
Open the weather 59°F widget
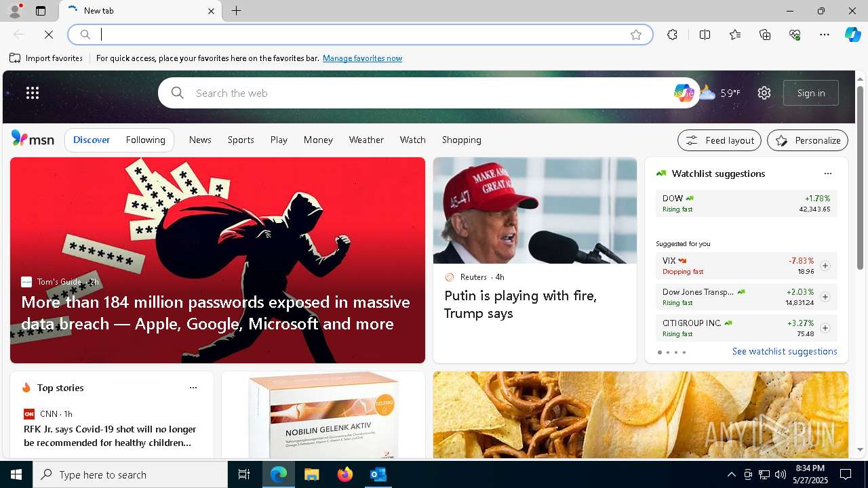[x=720, y=93]
